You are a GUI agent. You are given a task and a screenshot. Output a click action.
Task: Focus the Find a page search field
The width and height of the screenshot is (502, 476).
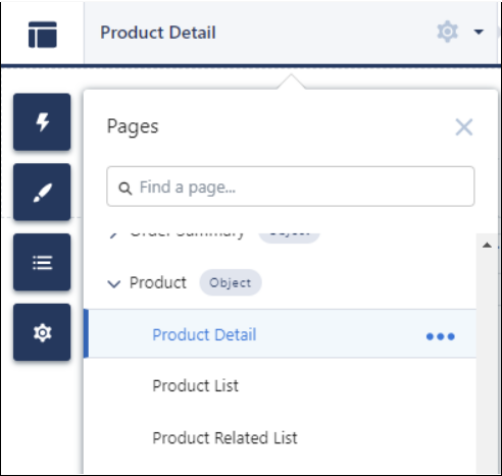pyautogui.click(x=291, y=186)
